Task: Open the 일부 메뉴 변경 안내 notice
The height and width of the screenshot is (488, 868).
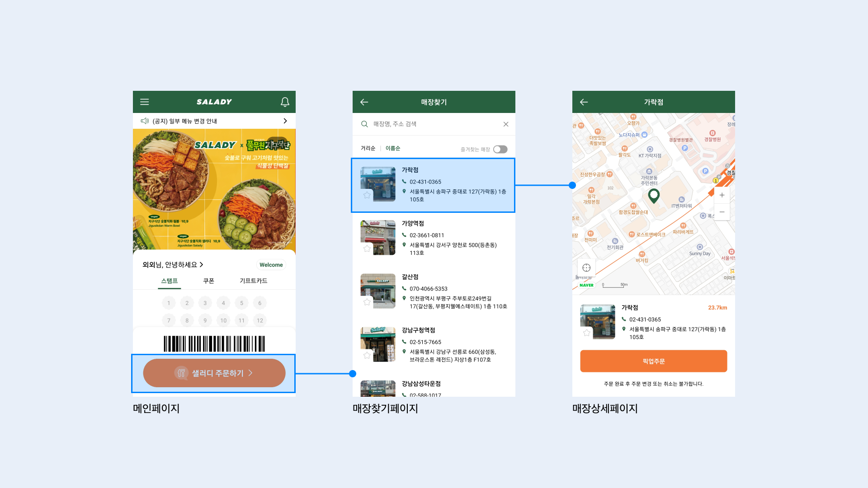Action: point(185,121)
